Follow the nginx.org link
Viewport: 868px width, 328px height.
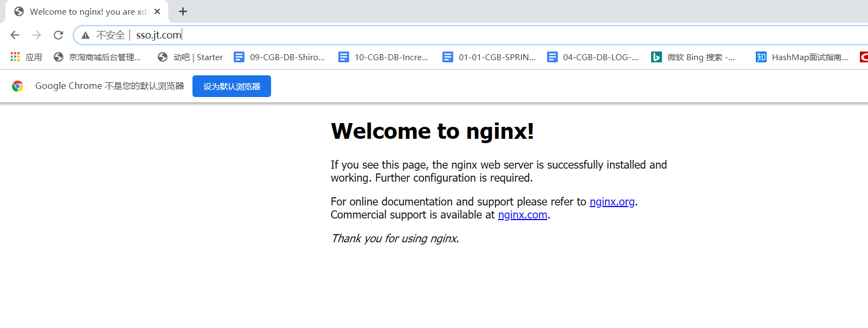pos(612,202)
